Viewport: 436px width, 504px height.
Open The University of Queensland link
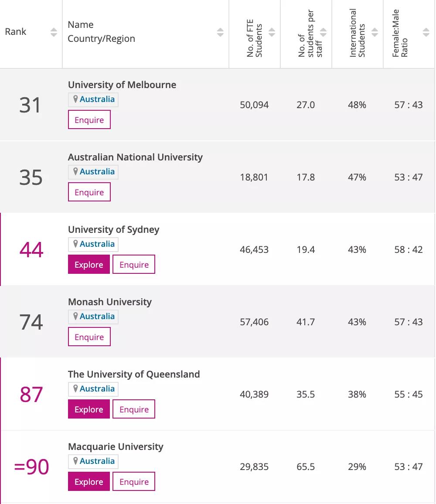coord(134,374)
